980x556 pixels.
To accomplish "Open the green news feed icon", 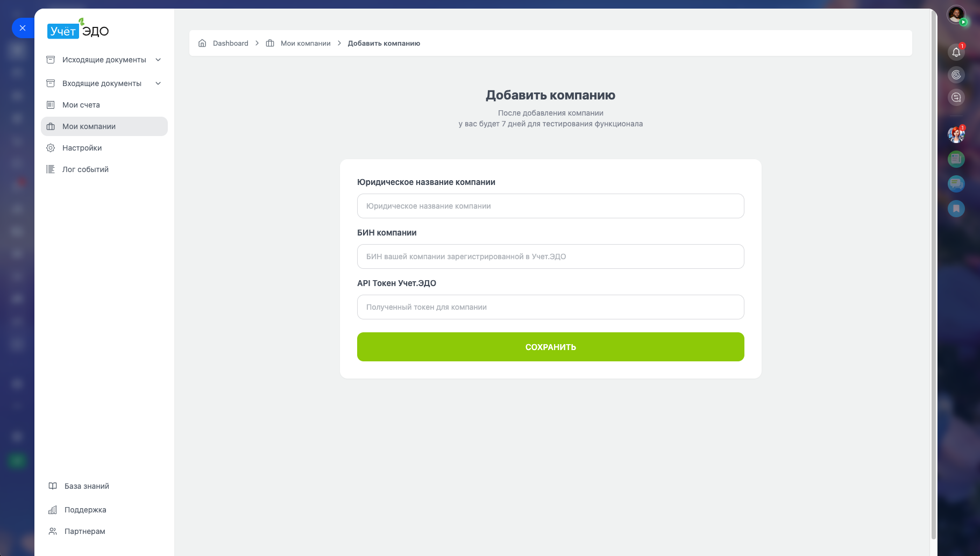I will 956,159.
